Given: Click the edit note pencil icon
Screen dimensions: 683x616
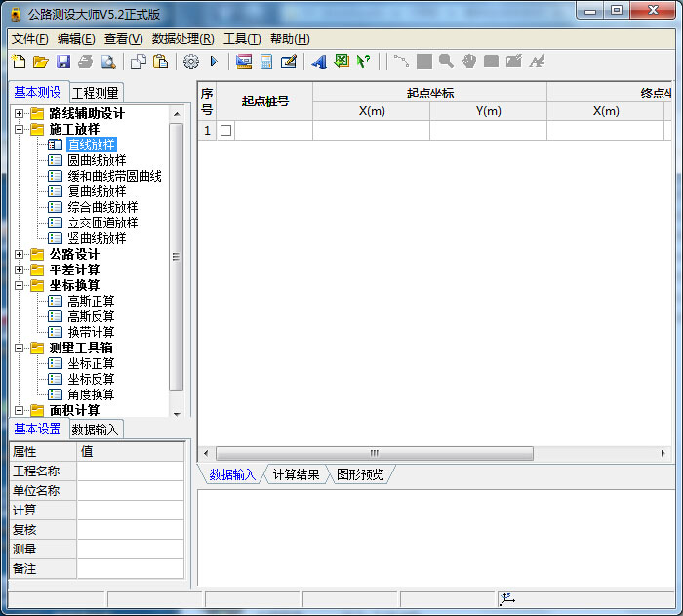Looking at the screenshot, I should 289,62.
